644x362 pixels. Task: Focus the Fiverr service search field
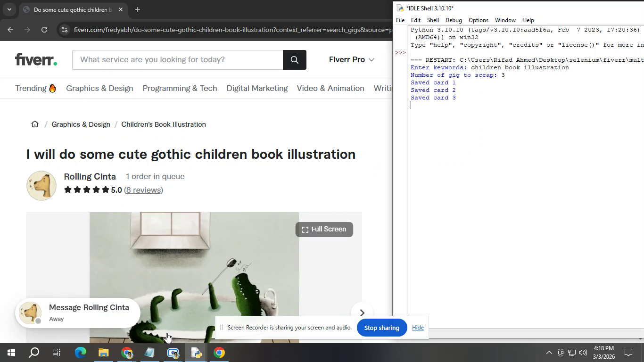(177, 60)
